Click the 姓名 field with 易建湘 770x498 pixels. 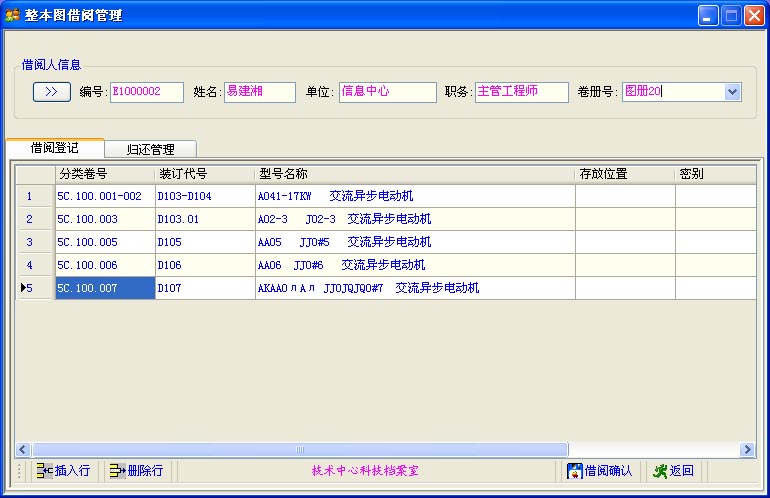[259, 92]
